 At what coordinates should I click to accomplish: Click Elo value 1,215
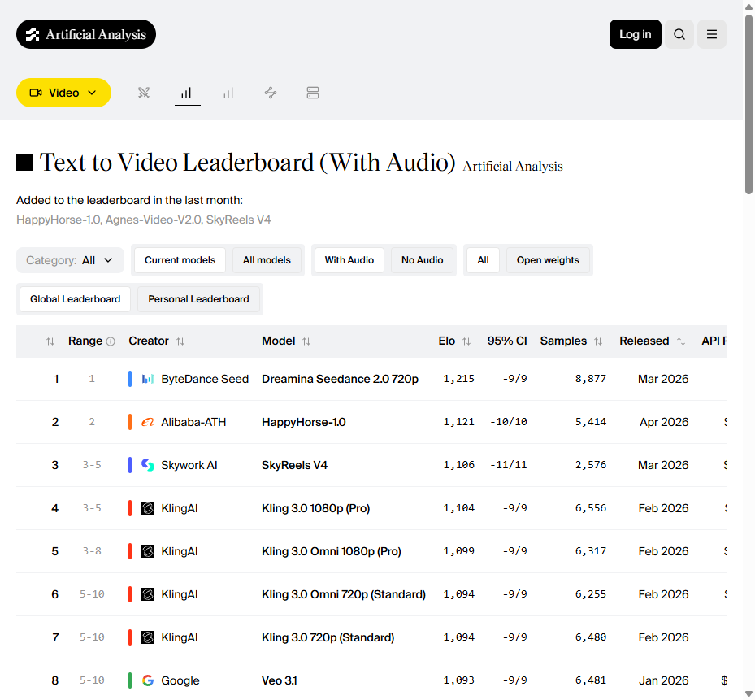[458, 379]
